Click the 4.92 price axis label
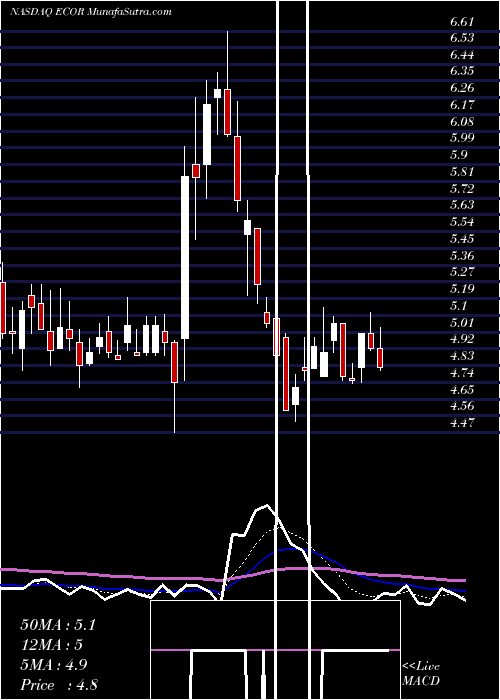 pos(462,339)
